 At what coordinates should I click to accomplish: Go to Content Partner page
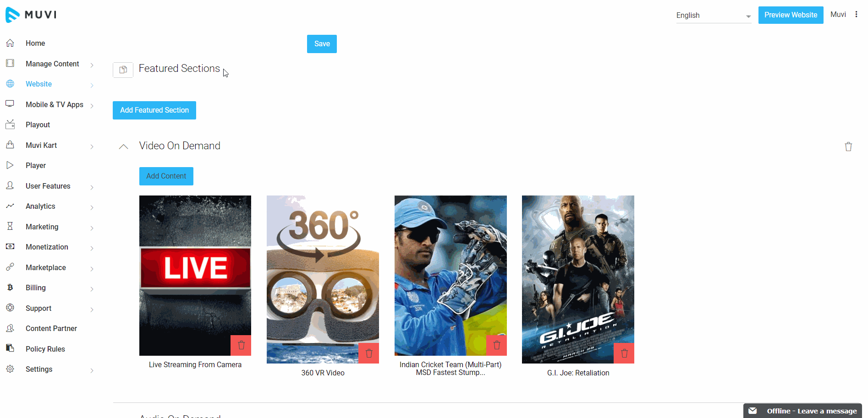(51, 329)
